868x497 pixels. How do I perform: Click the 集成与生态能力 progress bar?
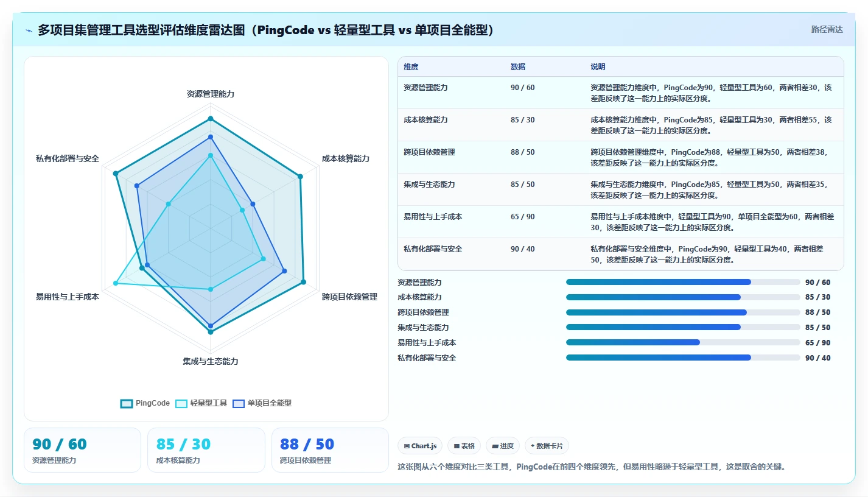click(683, 327)
